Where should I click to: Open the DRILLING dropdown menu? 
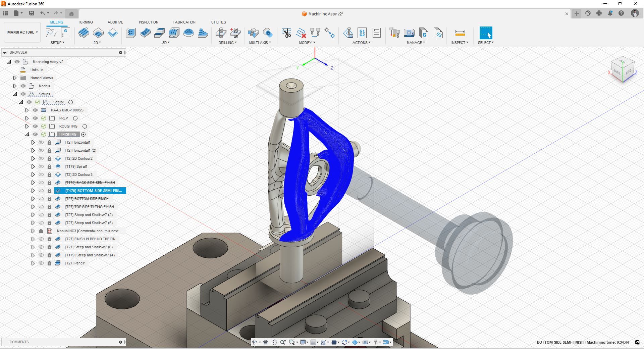tap(228, 43)
